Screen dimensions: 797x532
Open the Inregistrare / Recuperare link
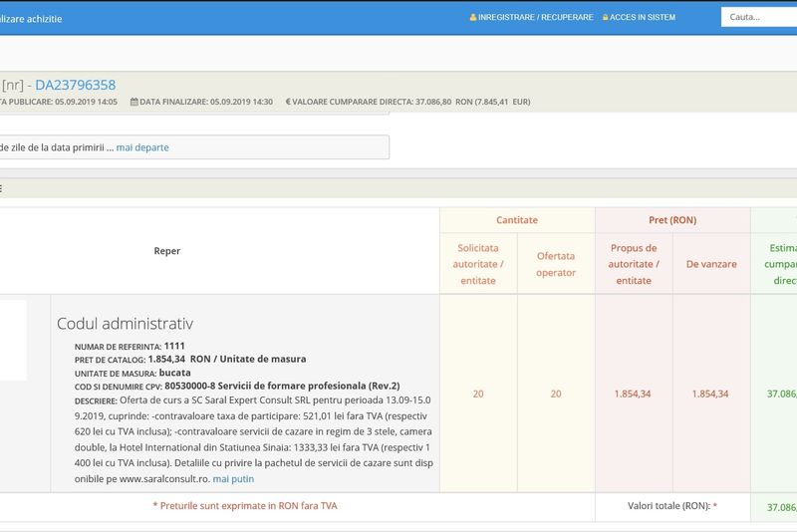pyautogui.click(x=536, y=17)
